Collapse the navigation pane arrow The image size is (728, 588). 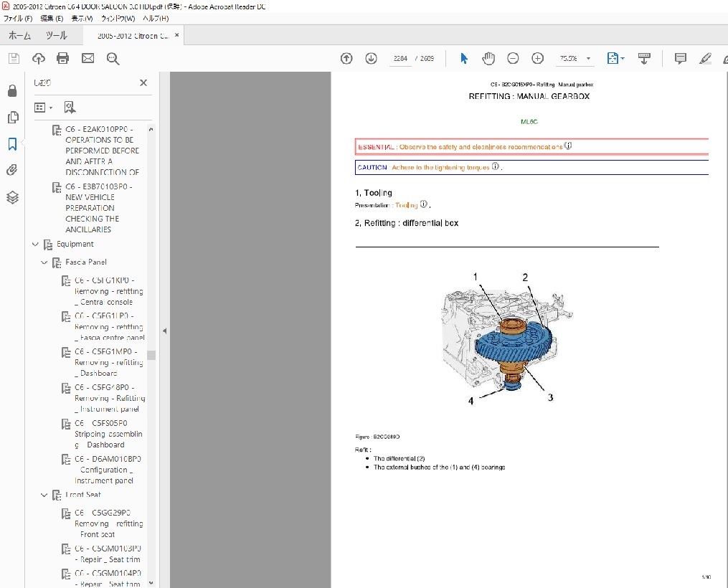click(164, 331)
